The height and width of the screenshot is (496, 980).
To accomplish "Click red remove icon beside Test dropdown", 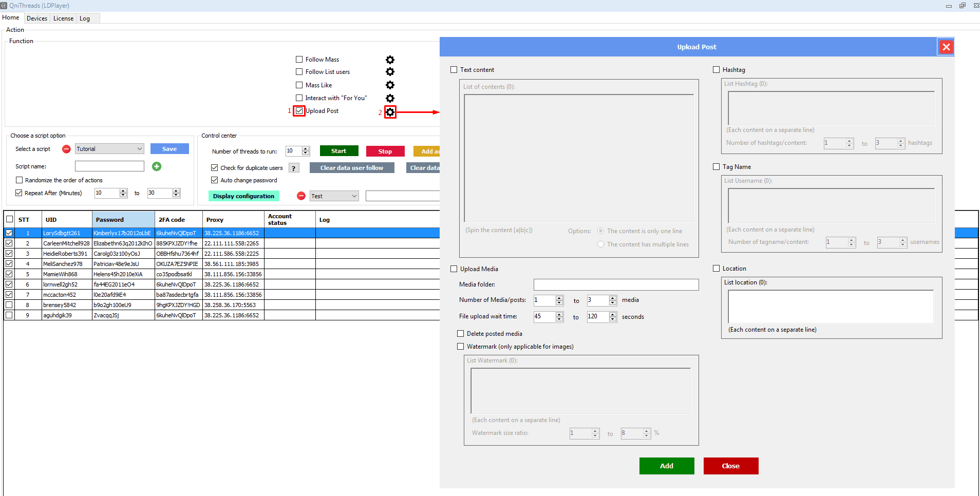I will (x=301, y=196).
